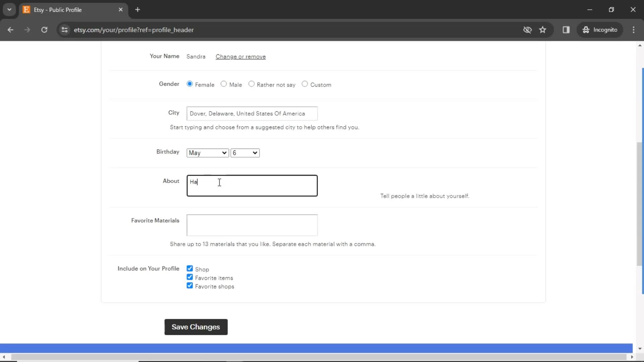The width and height of the screenshot is (644, 362).
Task: Click the browser forward navigation arrow
Action: tap(28, 29)
